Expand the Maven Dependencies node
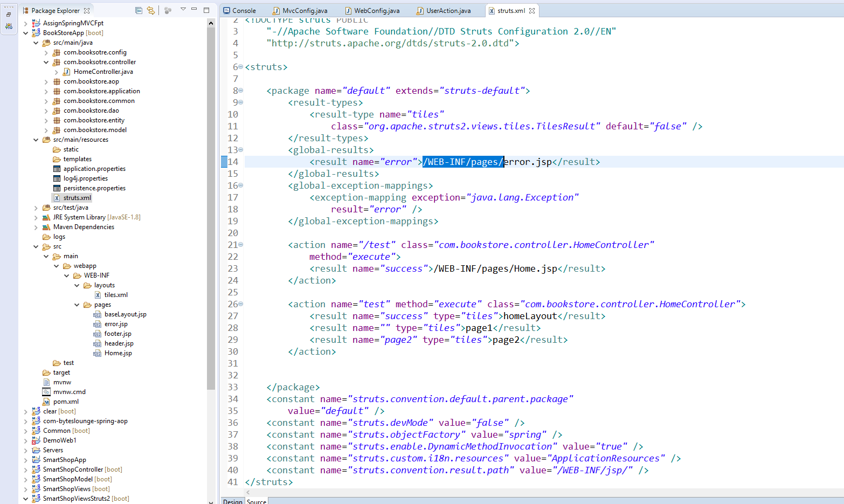Screen dimensions: 844x504 point(36,227)
